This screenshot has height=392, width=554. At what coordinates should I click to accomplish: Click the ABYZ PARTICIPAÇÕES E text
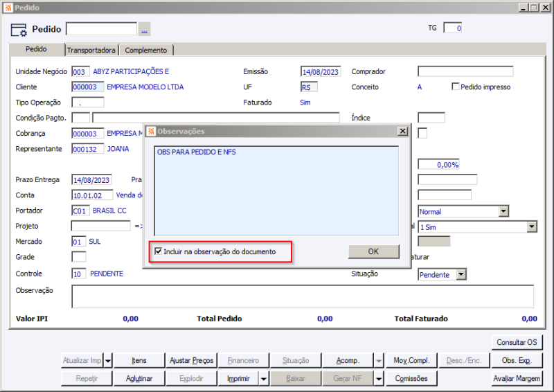tap(131, 72)
